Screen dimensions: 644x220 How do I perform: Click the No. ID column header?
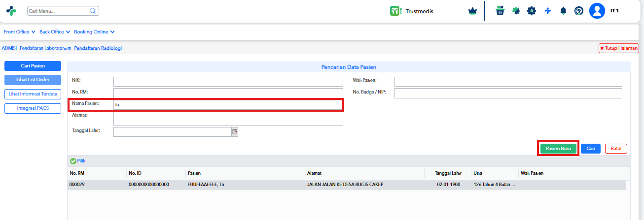[135, 173]
